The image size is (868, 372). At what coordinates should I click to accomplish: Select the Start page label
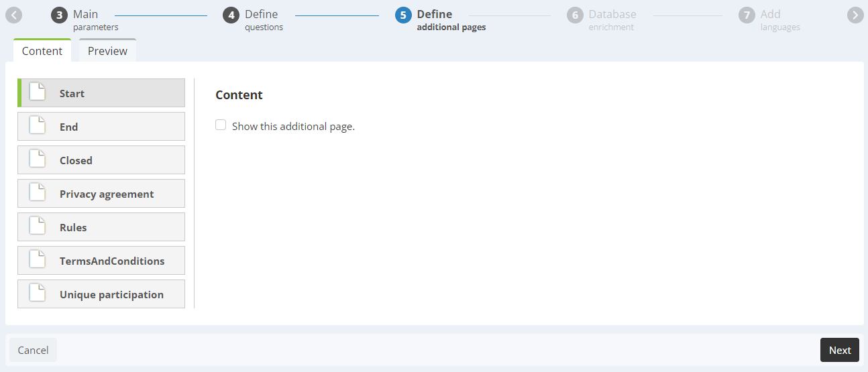[72, 93]
